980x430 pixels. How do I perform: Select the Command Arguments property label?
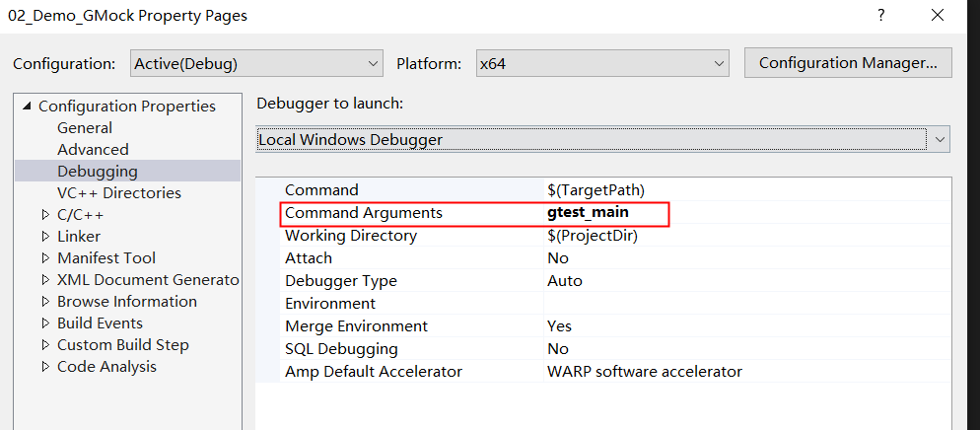[x=364, y=213]
